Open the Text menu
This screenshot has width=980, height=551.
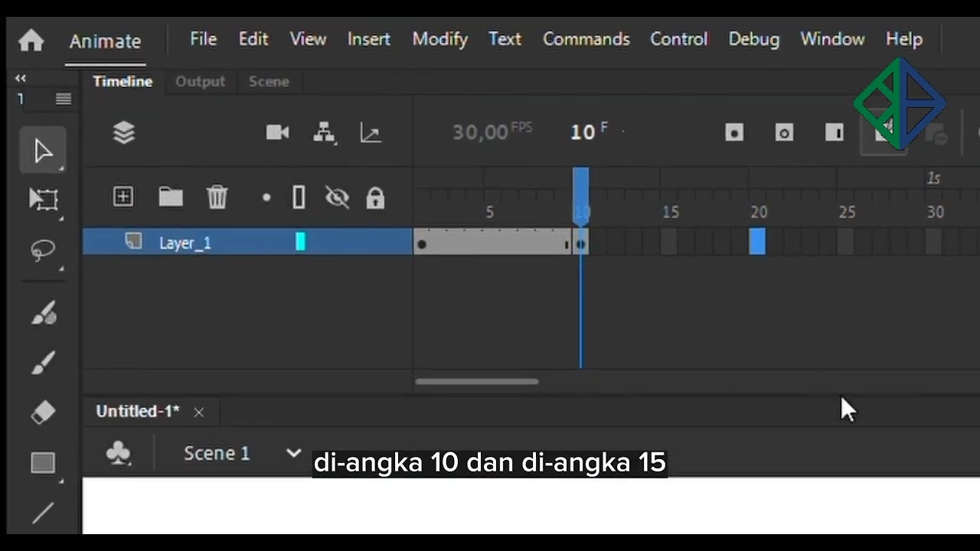(505, 39)
